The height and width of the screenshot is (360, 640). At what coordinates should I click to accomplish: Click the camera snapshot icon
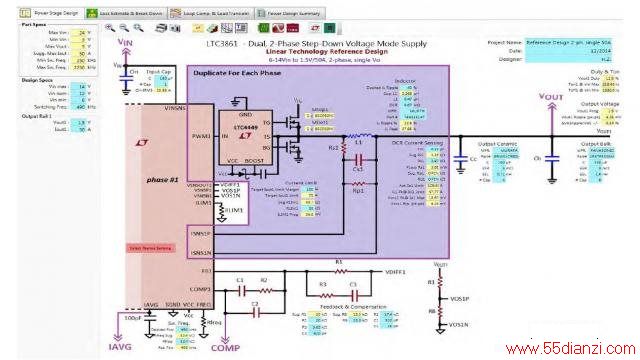click(175, 28)
